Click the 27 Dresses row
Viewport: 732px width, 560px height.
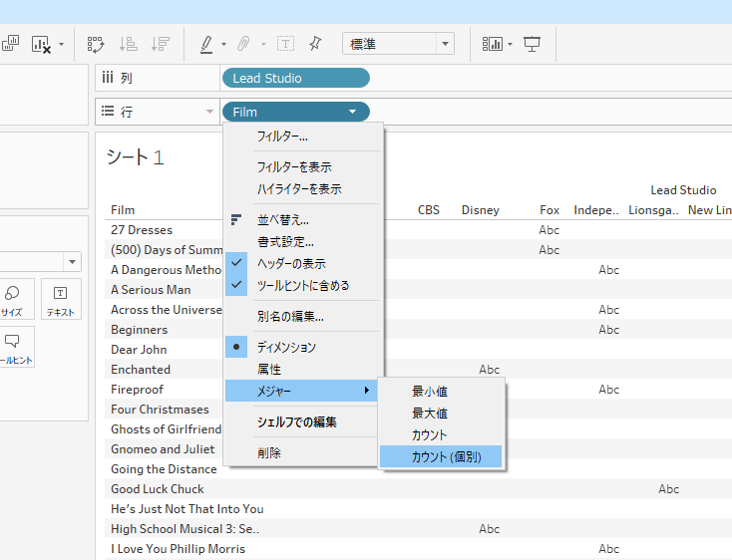coord(142,230)
